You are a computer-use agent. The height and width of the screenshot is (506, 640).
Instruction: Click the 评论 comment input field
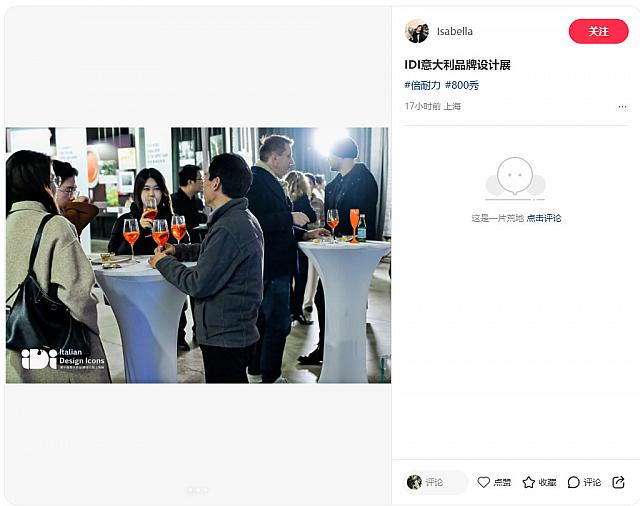click(435, 482)
